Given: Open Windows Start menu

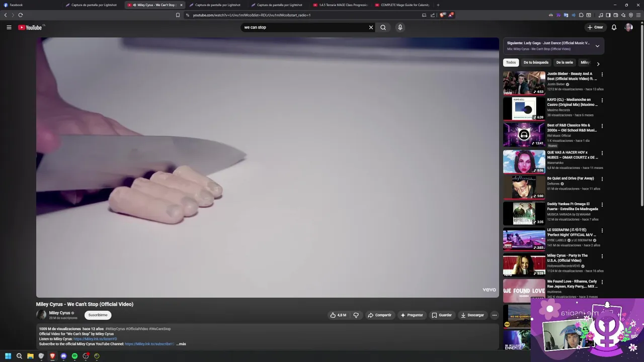Looking at the screenshot, I should pyautogui.click(x=8, y=356).
